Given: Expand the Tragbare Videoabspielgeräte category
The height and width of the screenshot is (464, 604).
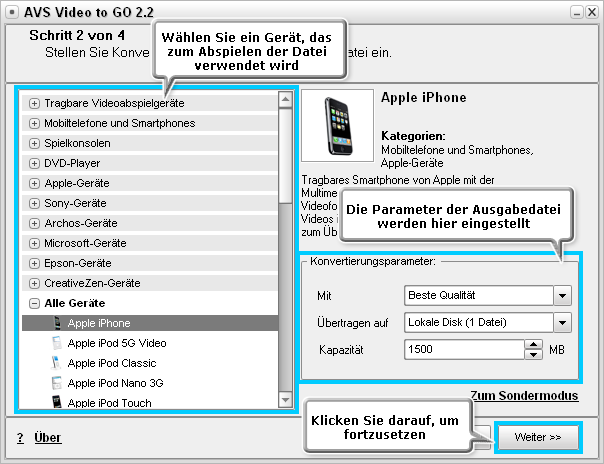Looking at the screenshot, I should pyautogui.click(x=34, y=103).
